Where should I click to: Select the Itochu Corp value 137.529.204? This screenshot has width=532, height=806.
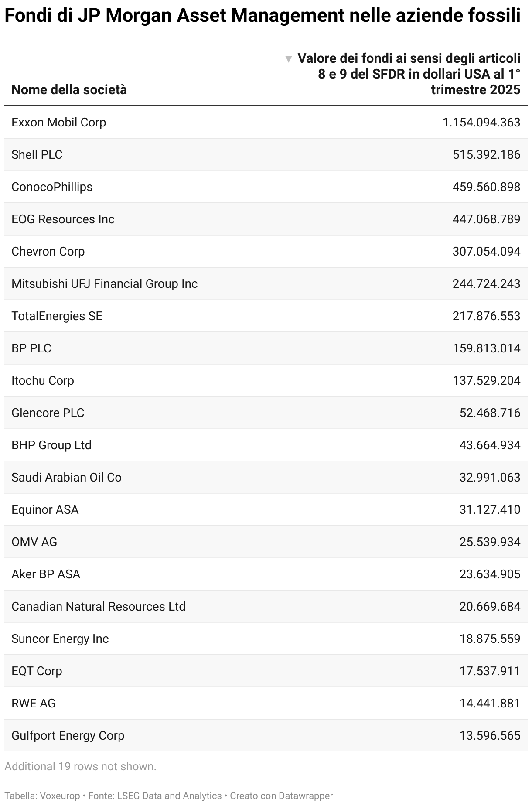coord(486,381)
